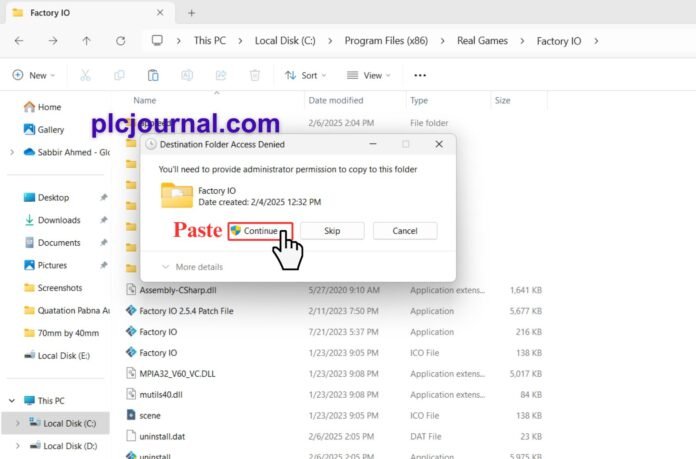Expand the This PC tree node
This screenshot has width=696, height=459.
[x=11, y=400]
